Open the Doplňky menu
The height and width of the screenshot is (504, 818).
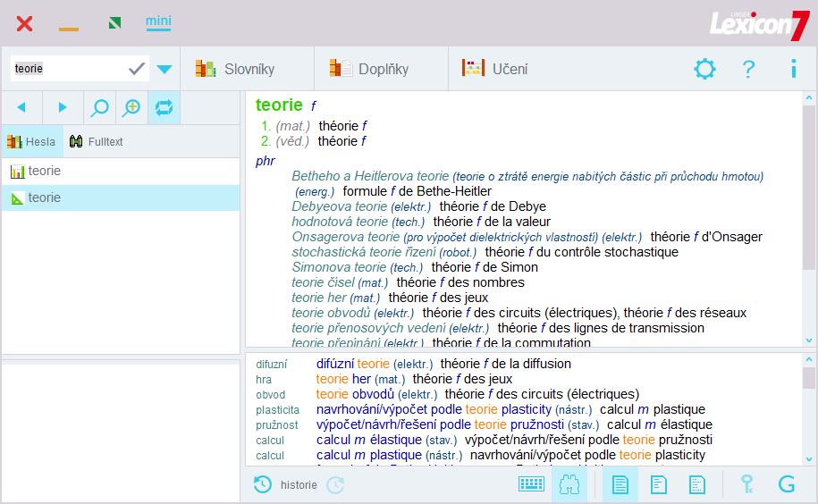pos(370,69)
